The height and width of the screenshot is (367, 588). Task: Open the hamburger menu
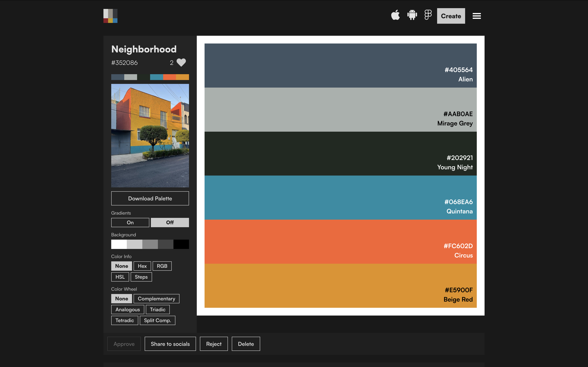(x=476, y=16)
